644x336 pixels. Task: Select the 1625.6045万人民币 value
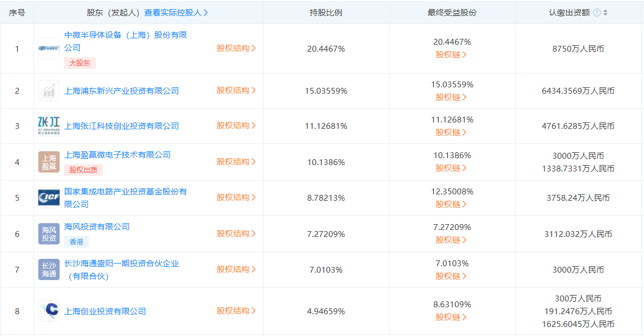(578, 324)
